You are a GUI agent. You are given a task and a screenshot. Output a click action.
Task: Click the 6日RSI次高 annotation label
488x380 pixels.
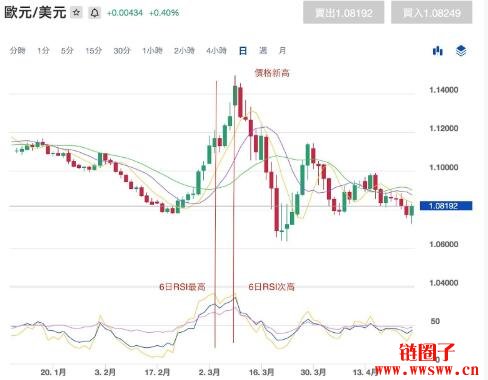click(272, 287)
